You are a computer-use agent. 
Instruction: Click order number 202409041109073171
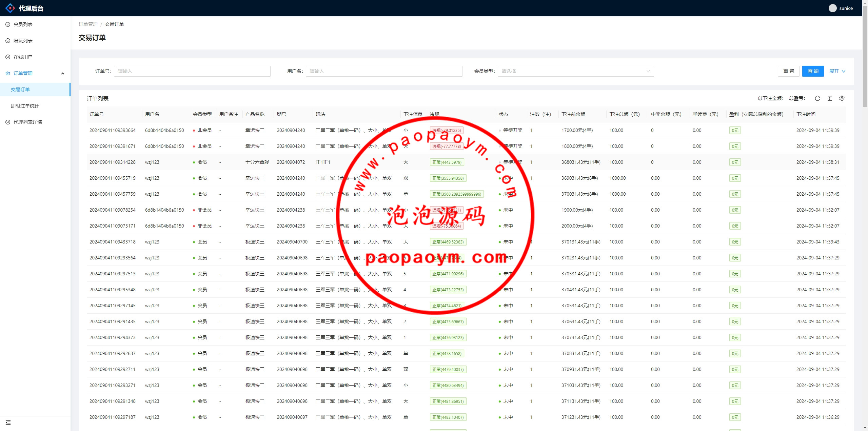click(113, 226)
